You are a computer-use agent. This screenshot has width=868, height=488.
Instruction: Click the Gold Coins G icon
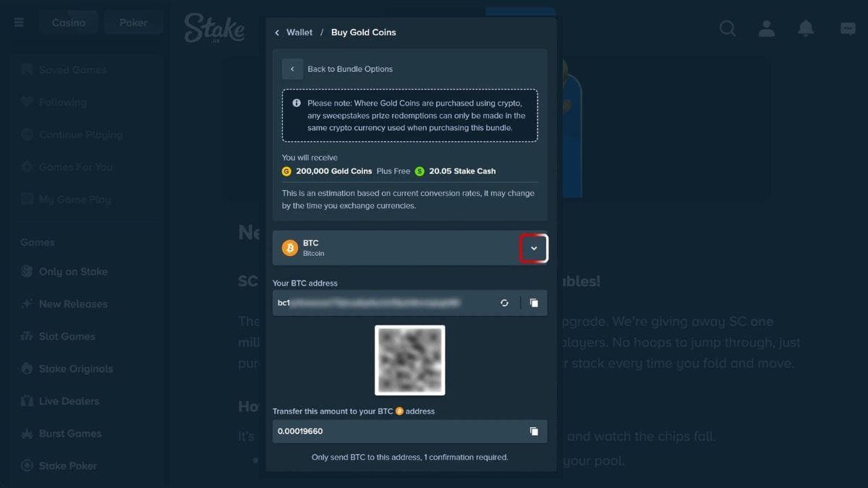pos(286,171)
